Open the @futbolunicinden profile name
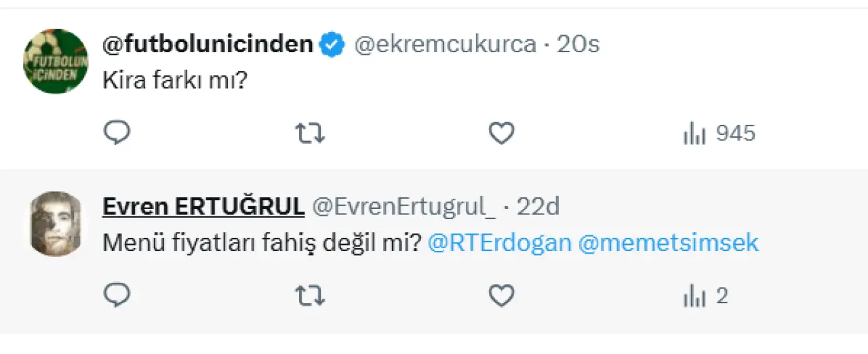 click(208, 45)
